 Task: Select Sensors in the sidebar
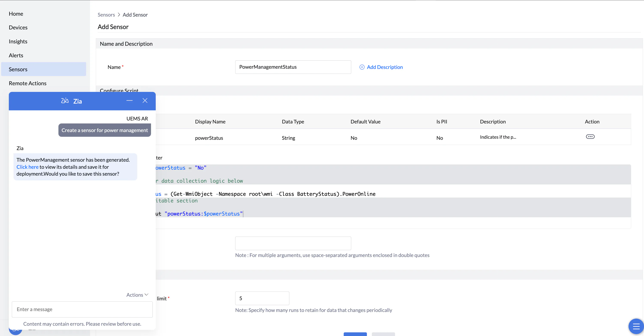(44, 69)
